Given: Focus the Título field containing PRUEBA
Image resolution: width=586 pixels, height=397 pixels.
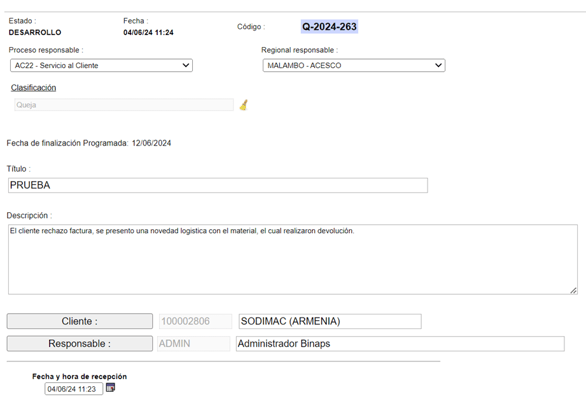Looking at the screenshot, I should (x=218, y=185).
